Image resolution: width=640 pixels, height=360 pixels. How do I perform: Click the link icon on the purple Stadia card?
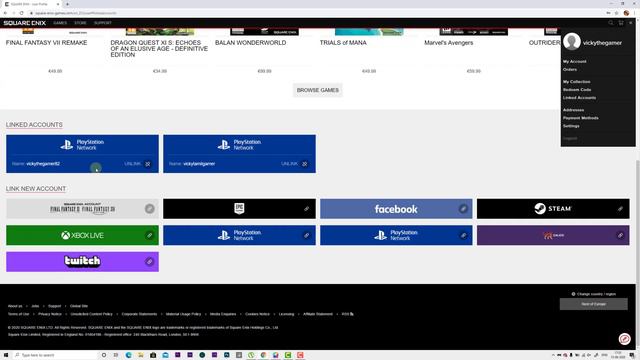point(620,235)
